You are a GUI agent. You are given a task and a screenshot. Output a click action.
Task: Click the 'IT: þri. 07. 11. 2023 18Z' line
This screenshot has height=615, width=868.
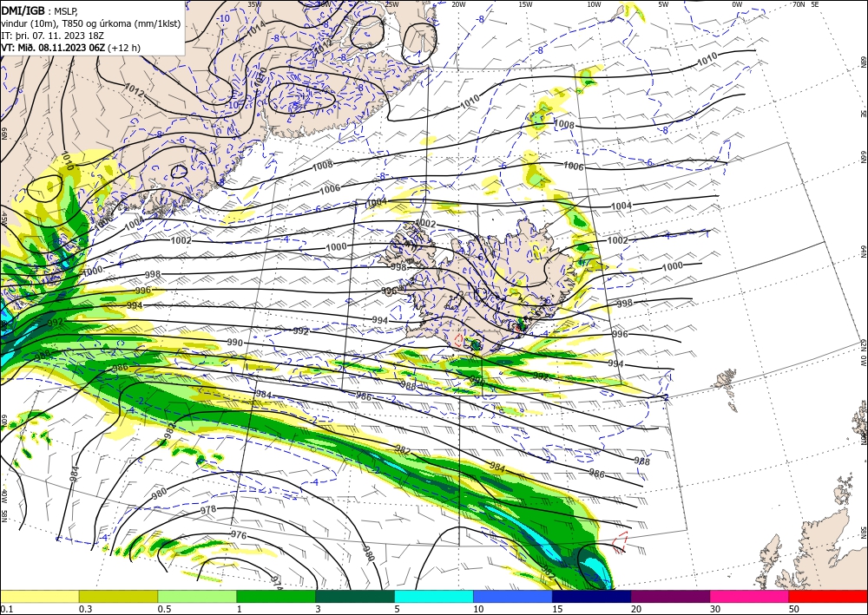52,36
